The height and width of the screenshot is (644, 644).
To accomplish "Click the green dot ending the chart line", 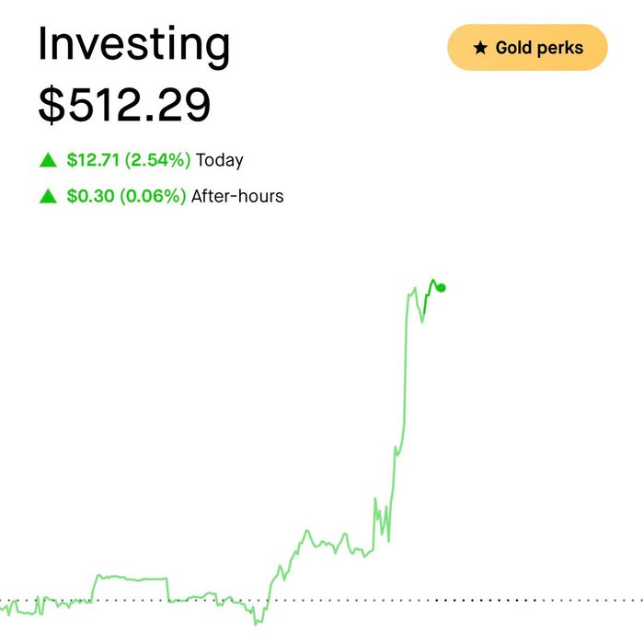I will coord(442,288).
